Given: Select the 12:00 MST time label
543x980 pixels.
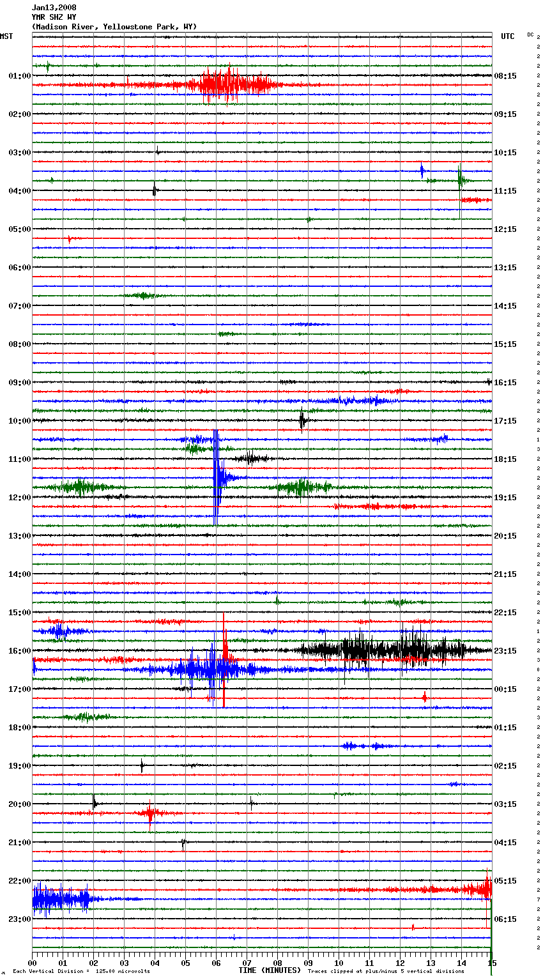Looking at the screenshot, I should point(19,498).
